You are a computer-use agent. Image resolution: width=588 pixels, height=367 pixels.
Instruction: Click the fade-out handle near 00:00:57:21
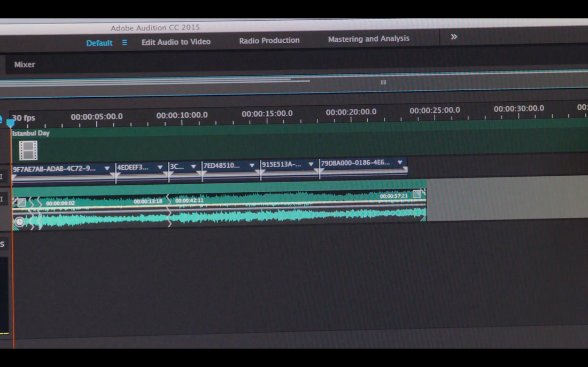click(x=417, y=194)
